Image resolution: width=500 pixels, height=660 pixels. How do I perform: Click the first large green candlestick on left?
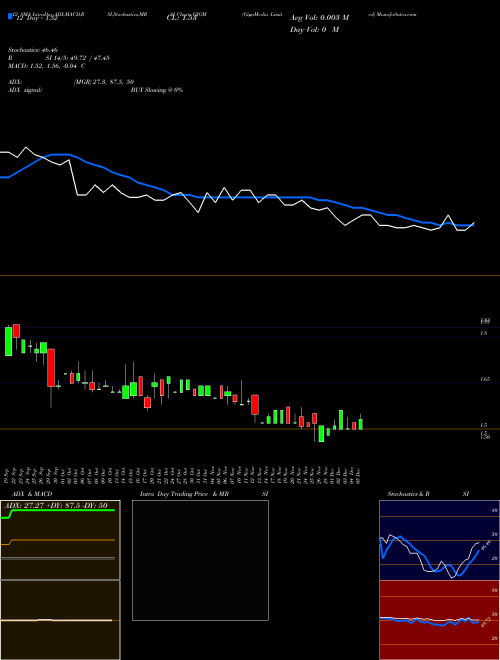[x=8, y=341]
